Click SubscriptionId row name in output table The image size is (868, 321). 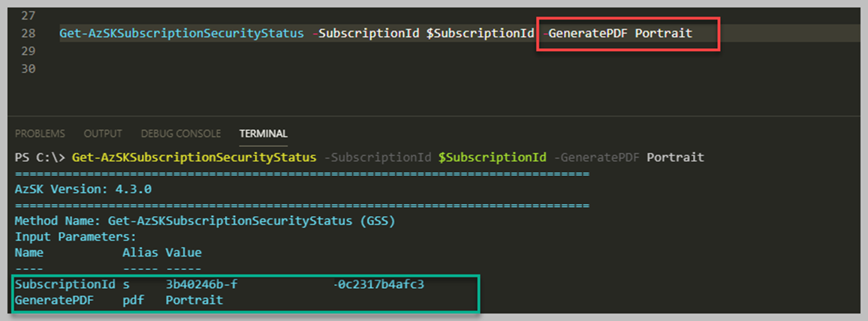click(65, 284)
